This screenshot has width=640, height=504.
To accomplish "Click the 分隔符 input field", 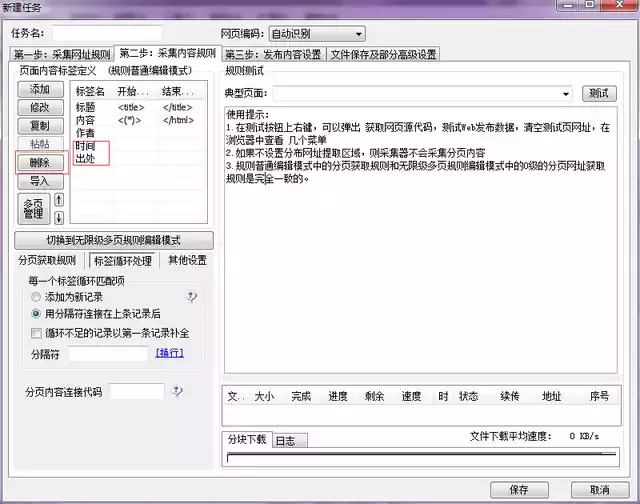I will click(108, 354).
